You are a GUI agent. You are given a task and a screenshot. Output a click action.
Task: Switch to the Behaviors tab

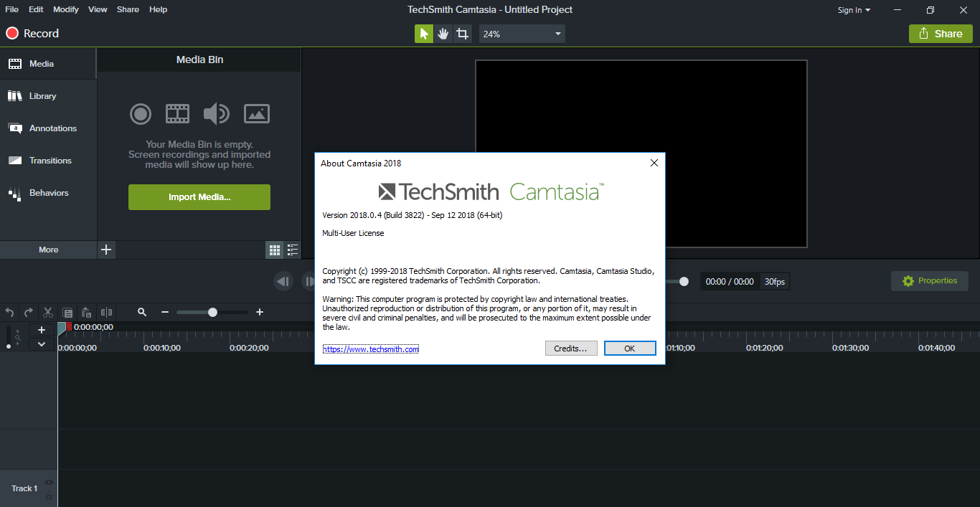click(x=48, y=193)
